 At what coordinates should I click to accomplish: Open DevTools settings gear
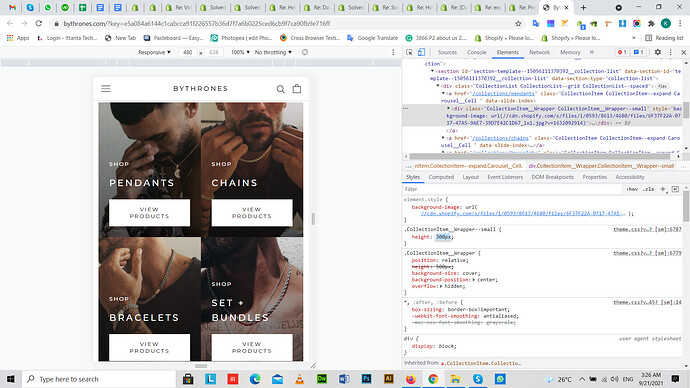[657, 52]
